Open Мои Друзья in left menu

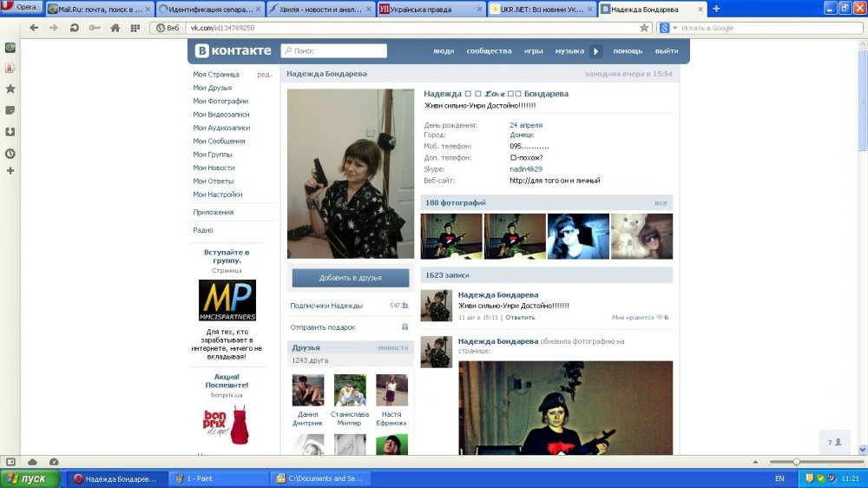[x=212, y=88]
